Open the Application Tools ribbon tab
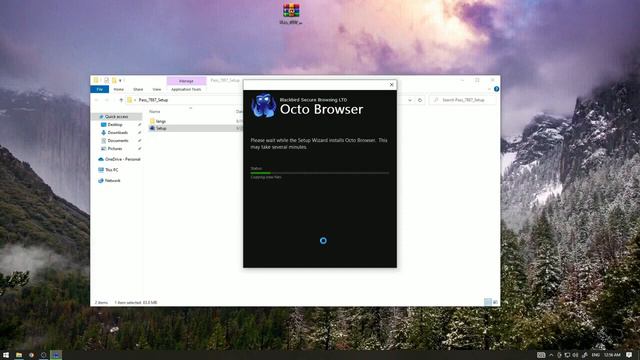The image size is (640, 360). point(186,89)
